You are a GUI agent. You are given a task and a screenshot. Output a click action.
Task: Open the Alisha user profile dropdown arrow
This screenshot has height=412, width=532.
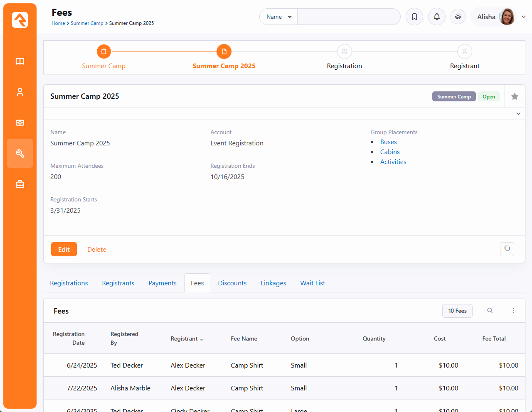click(524, 17)
